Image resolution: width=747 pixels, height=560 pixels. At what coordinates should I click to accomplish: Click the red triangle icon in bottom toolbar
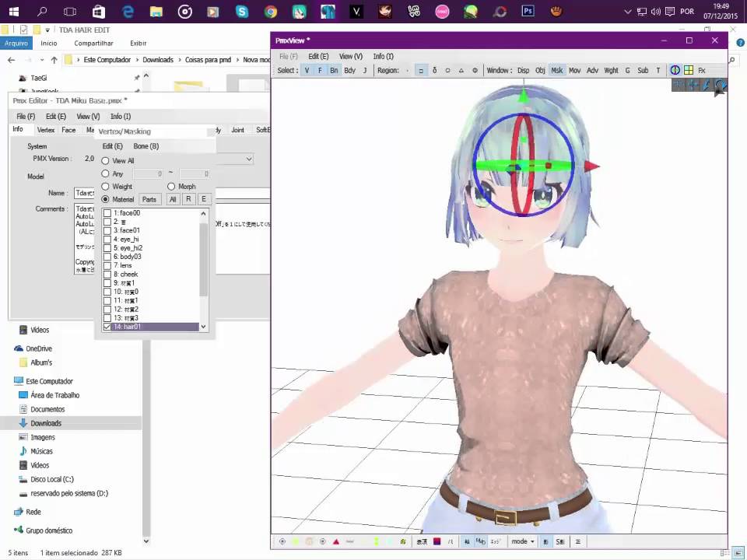click(336, 541)
